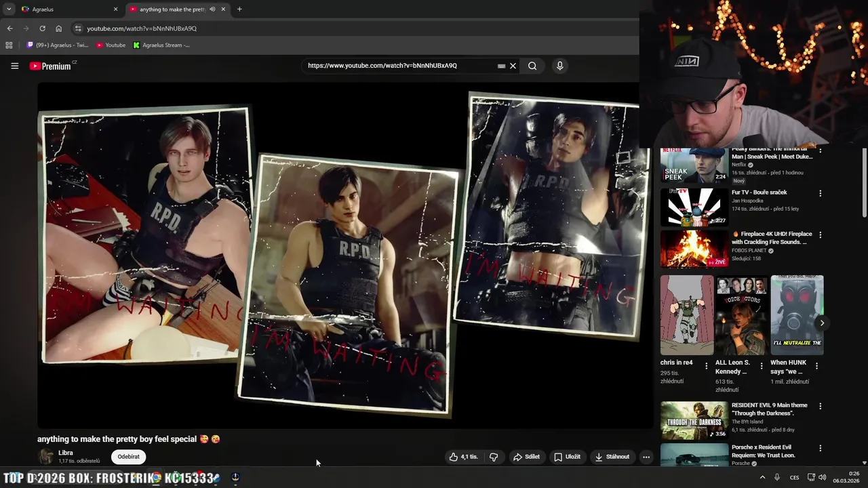
Task: Mute the audio-playing YouTube tab
Action: (x=212, y=9)
